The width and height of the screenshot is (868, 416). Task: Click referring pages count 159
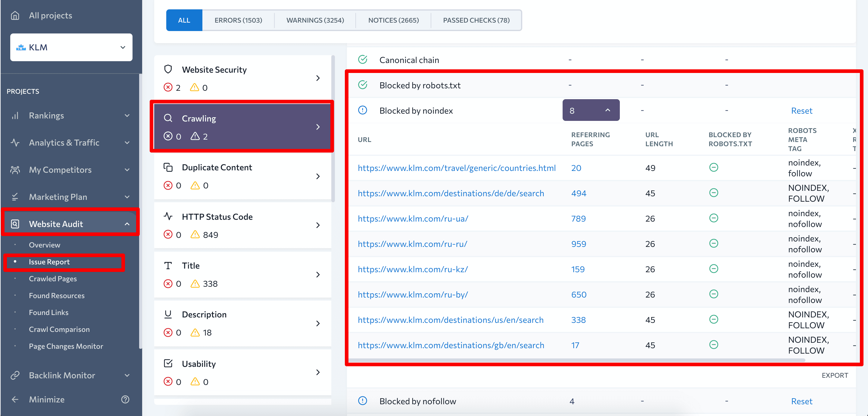point(578,269)
